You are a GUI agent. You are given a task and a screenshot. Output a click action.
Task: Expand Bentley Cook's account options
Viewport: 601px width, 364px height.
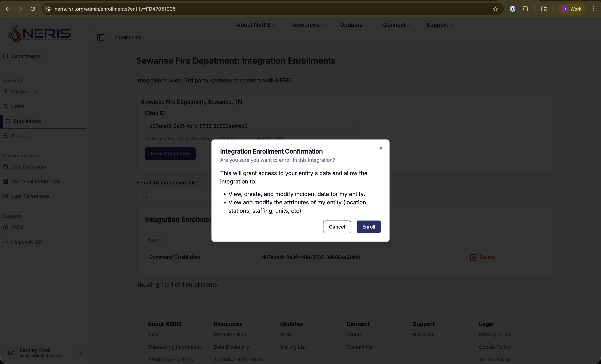coord(81,353)
